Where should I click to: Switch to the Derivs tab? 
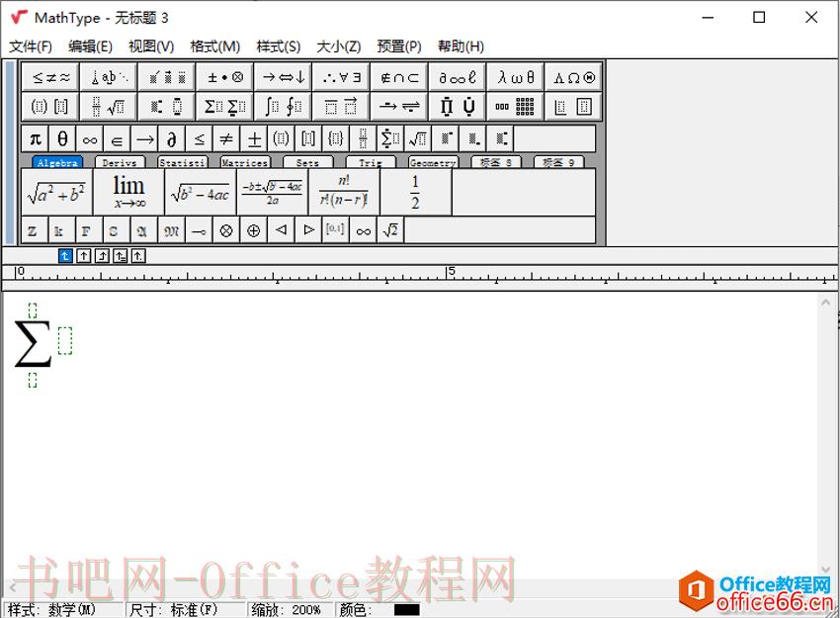click(120, 162)
